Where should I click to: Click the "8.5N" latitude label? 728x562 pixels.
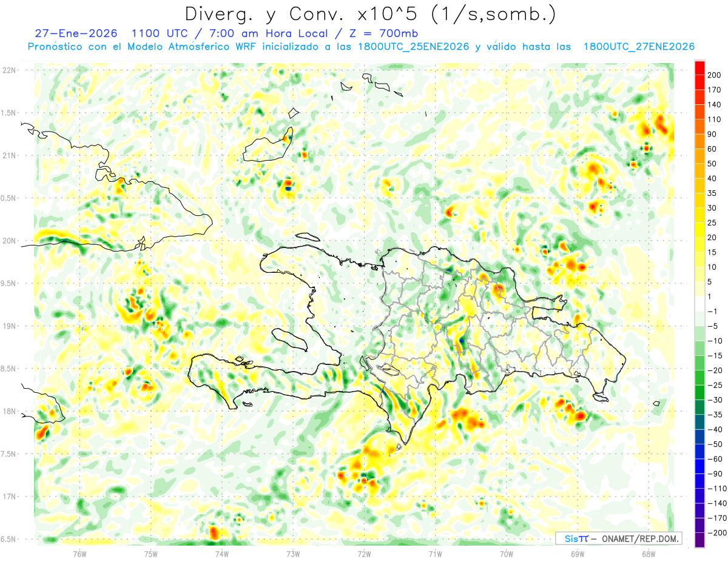click(x=9, y=369)
